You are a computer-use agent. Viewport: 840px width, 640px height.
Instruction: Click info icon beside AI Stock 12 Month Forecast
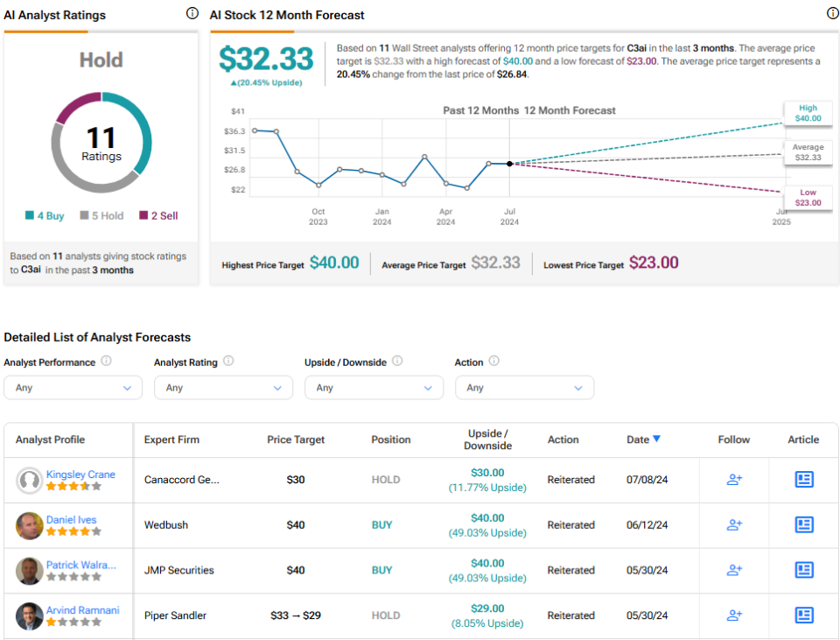pos(832,13)
